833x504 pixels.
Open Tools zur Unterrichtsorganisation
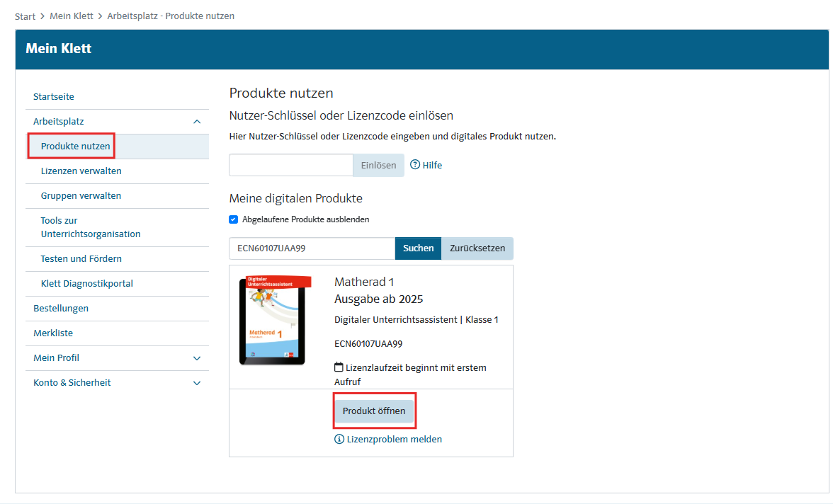pyautogui.click(x=91, y=227)
